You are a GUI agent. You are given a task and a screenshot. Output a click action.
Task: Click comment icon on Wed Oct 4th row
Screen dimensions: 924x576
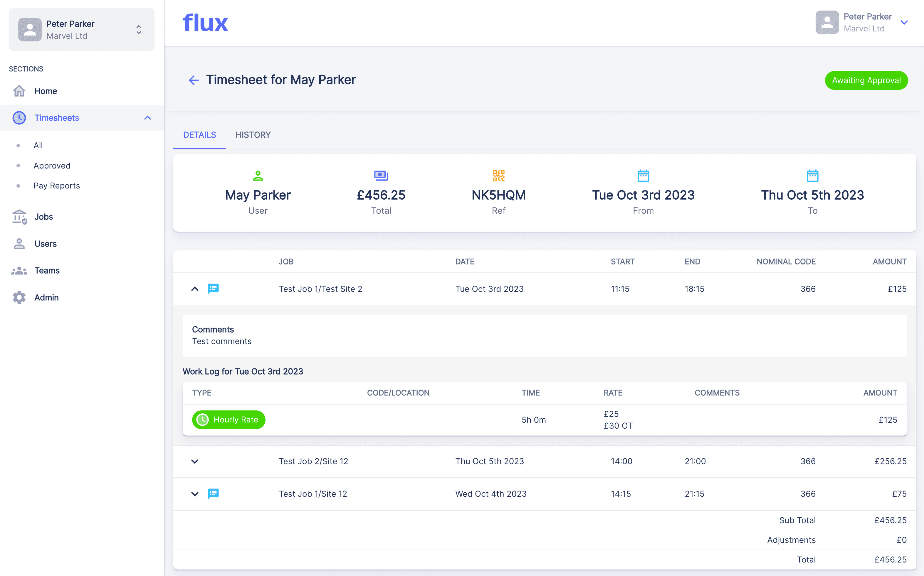(x=213, y=493)
